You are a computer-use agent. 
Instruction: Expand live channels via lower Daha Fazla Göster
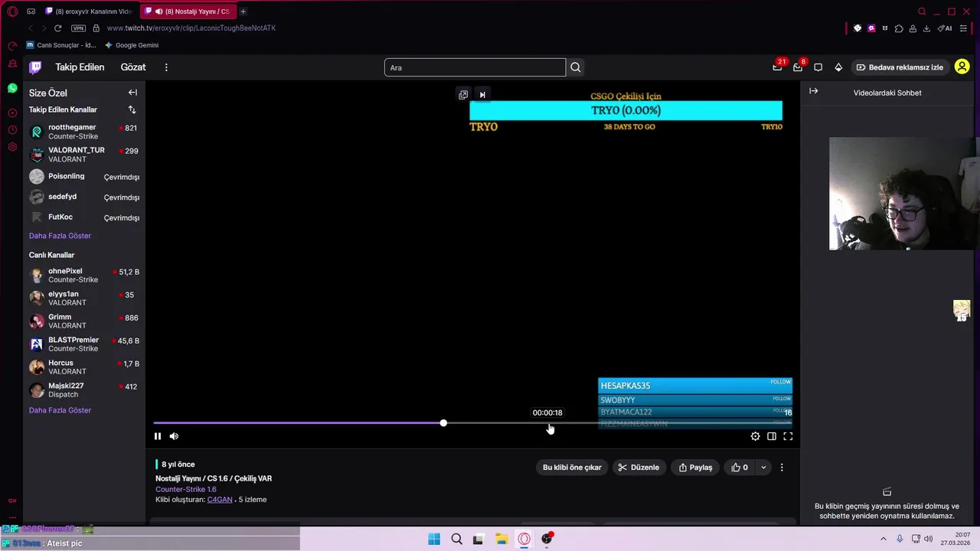click(x=60, y=410)
